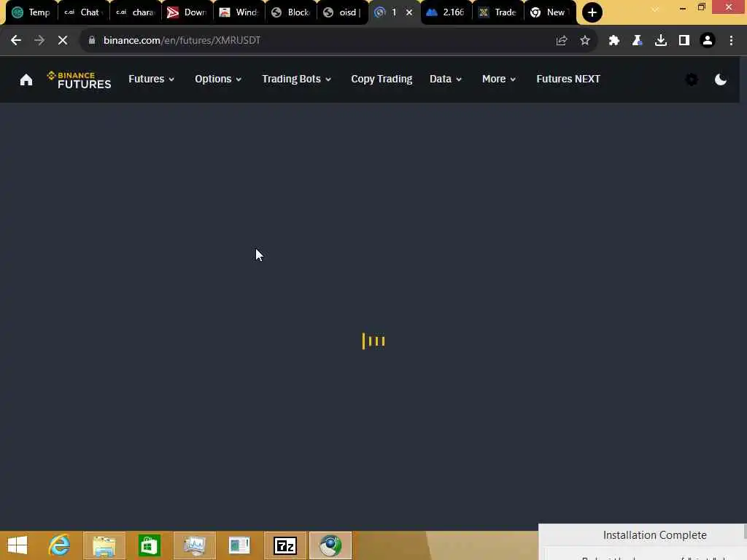747x560 pixels.
Task: Go back with the browser back arrow
Action: pyautogui.click(x=16, y=41)
